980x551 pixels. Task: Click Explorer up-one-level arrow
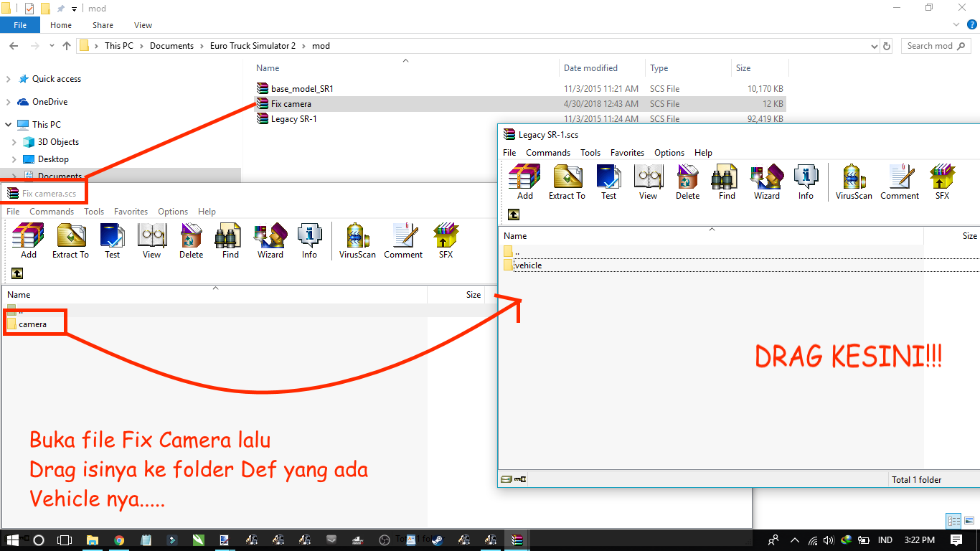pyautogui.click(x=67, y=46)
